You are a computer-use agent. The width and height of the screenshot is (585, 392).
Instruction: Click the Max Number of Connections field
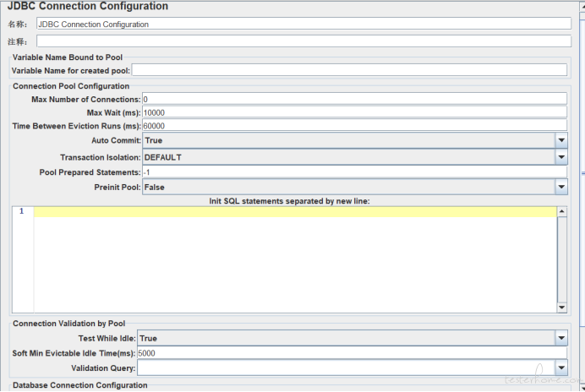[x=353, y=99]
